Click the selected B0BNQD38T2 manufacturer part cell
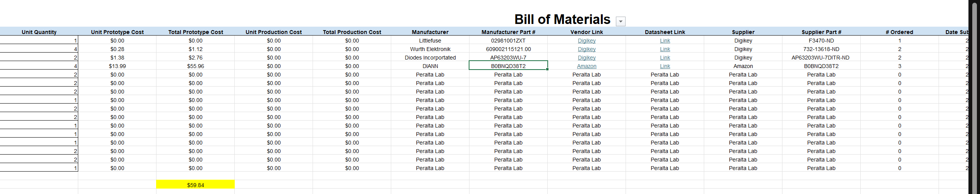The width and height of the screenshot is (980, 194). pos(508,66)
